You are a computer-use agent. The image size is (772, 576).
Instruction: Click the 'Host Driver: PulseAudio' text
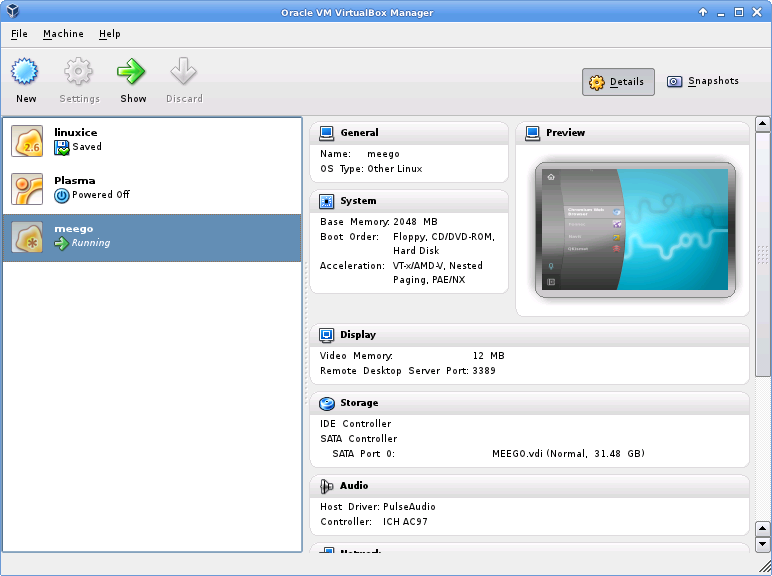(x=378, y=507)
